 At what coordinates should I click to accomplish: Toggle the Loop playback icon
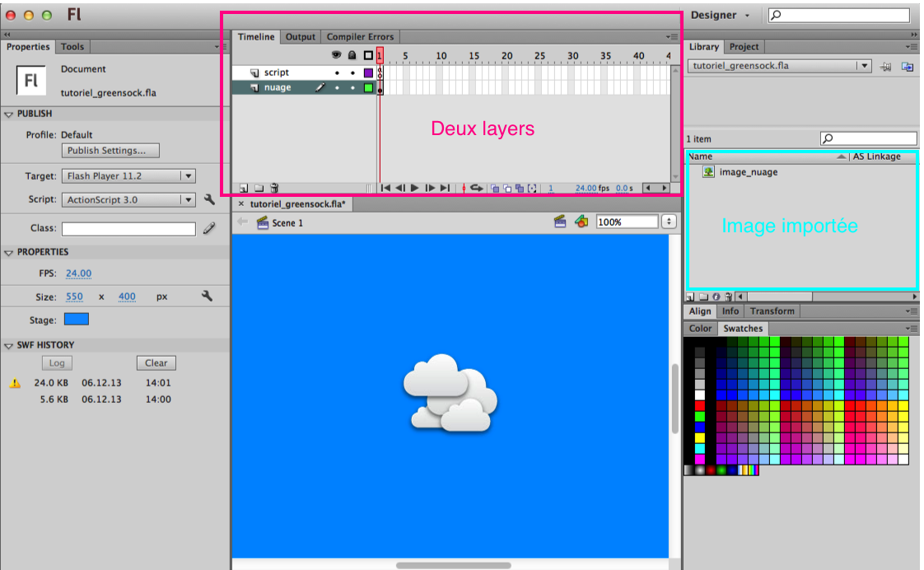tap(477, 188)
